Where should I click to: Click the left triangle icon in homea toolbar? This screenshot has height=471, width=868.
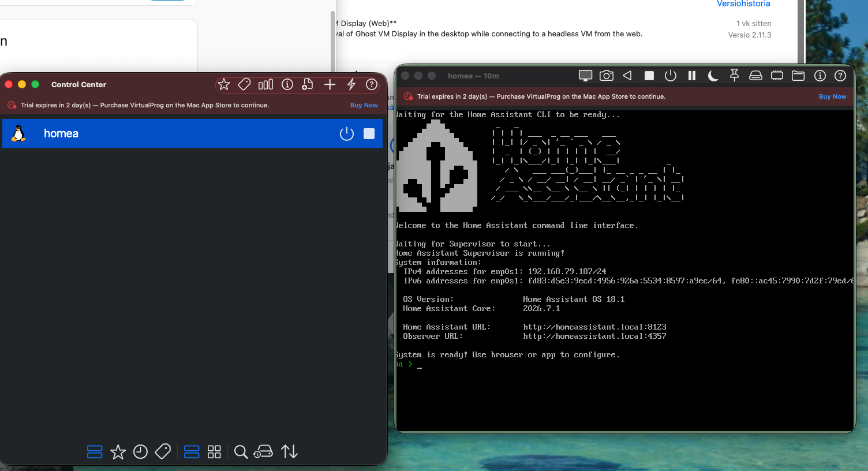click(627, 76)
